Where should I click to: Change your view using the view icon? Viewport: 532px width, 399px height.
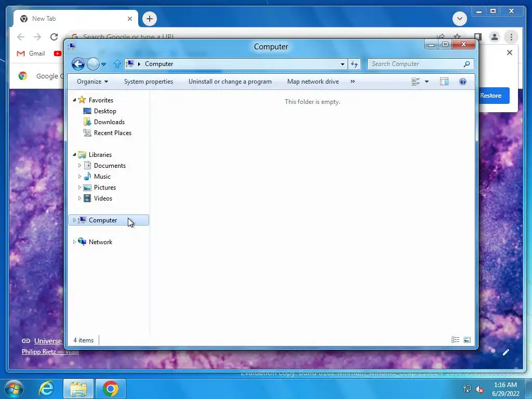416,82
